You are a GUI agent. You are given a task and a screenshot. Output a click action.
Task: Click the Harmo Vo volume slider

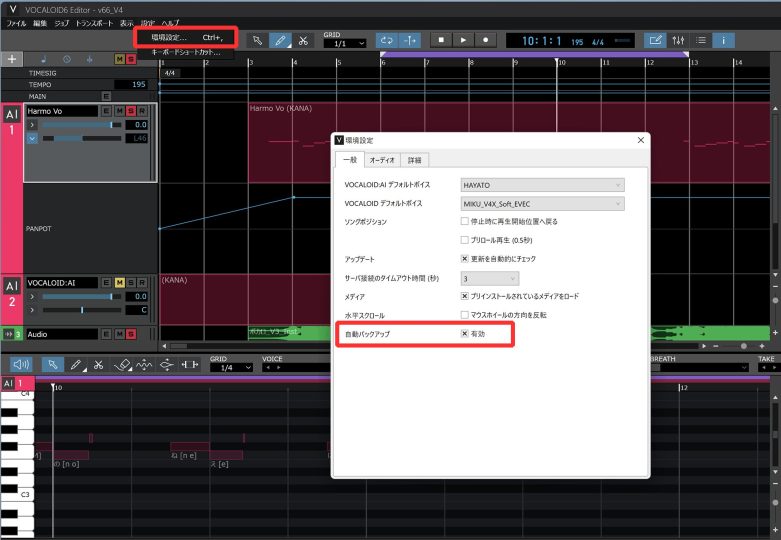82,125
